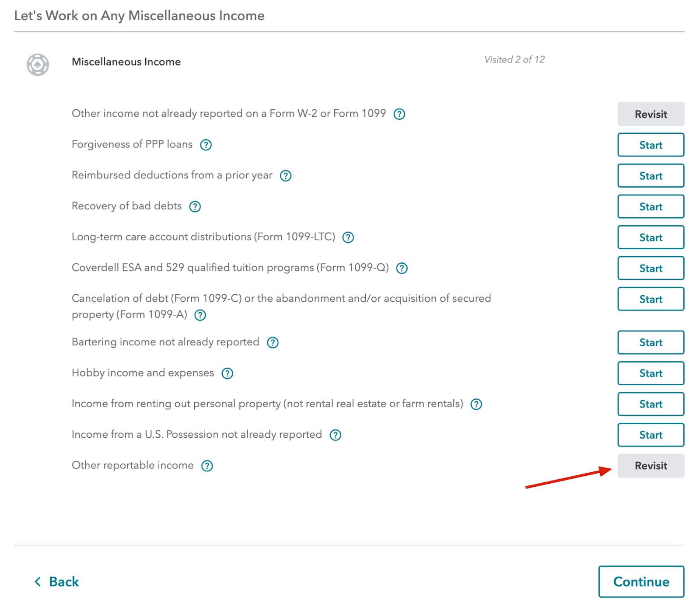Revisit Other reportable income section
Screen dimensions: 700x607
tap(651, 466)
